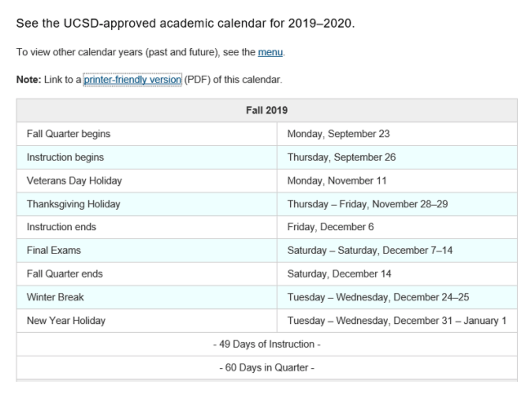Open the menu link for other calendar years
Image resolution: width=532 pixels, height=399 pixels.
coord(270,52)
